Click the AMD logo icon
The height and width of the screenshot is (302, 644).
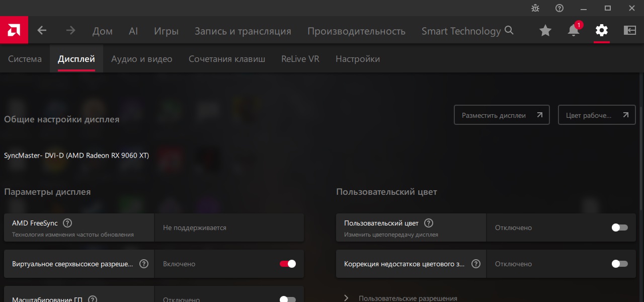point(14,31)
